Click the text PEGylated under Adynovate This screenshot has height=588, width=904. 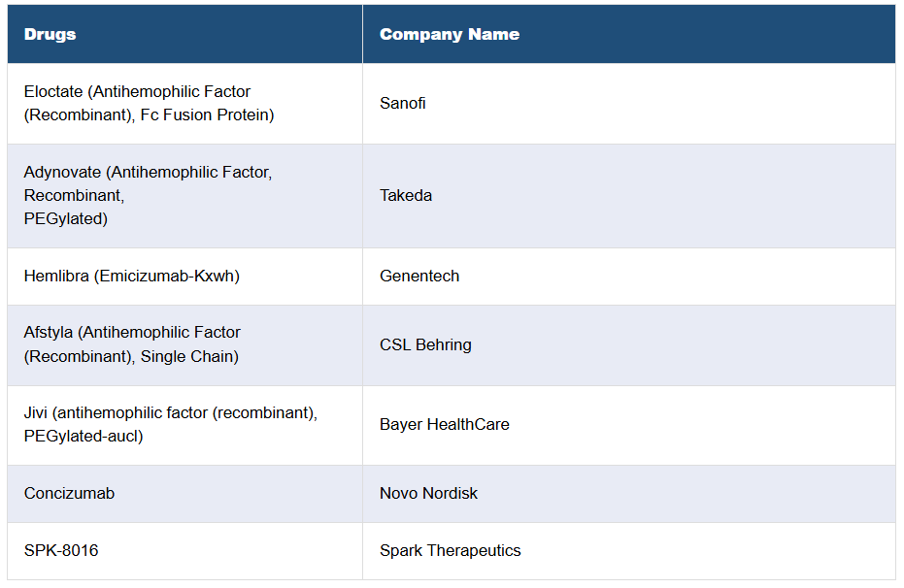[64, 219]
